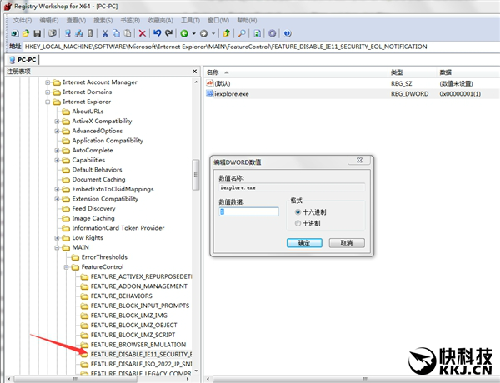
Task: Select the (默认) default value row
Action: pyautogui.click(x=352, y=84)
